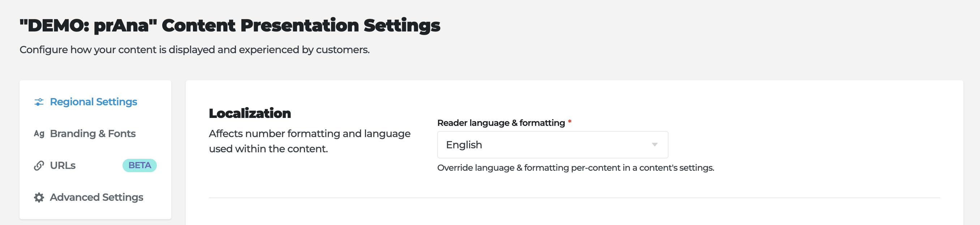The width and height of the screenshot is (980, 225).
Task: Click the divider line below Localization section
Action: point(574,198)
